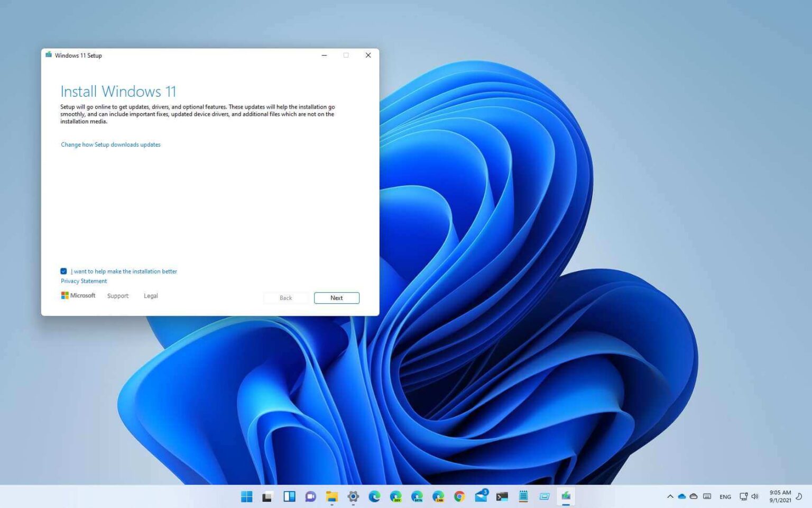Open the OneDrive cloud icon in system tray
The height and width of the screenshot is (508, 812).
tap(681, 496)
